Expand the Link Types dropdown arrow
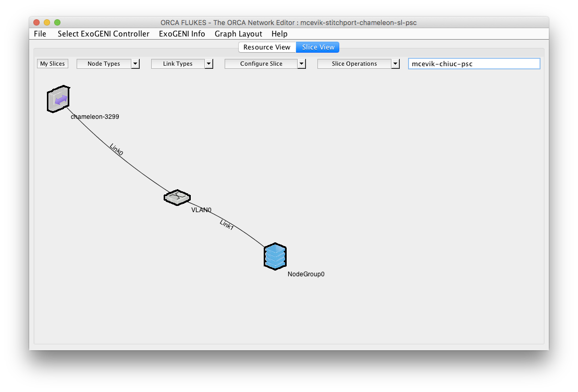 (x=208, y=64)
